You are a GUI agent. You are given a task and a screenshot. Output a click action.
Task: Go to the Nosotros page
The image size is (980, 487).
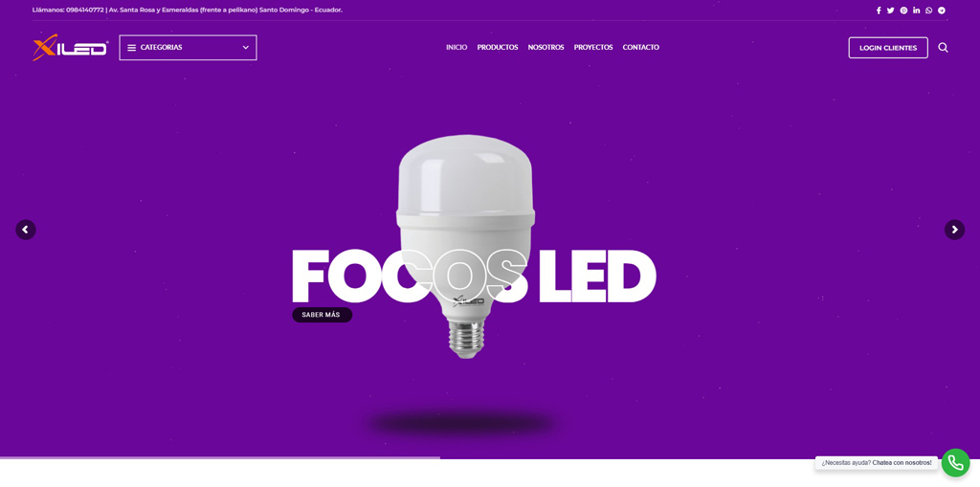(x=546, y=48)
